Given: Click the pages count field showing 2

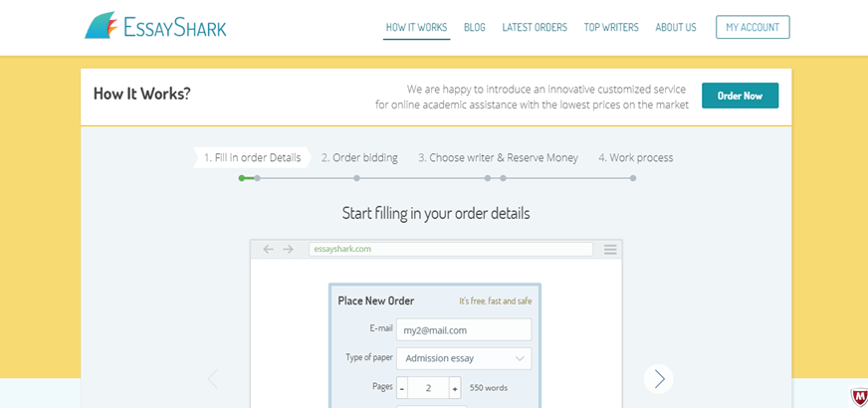Looking at the screenshot, I should (x=428, y=388).
